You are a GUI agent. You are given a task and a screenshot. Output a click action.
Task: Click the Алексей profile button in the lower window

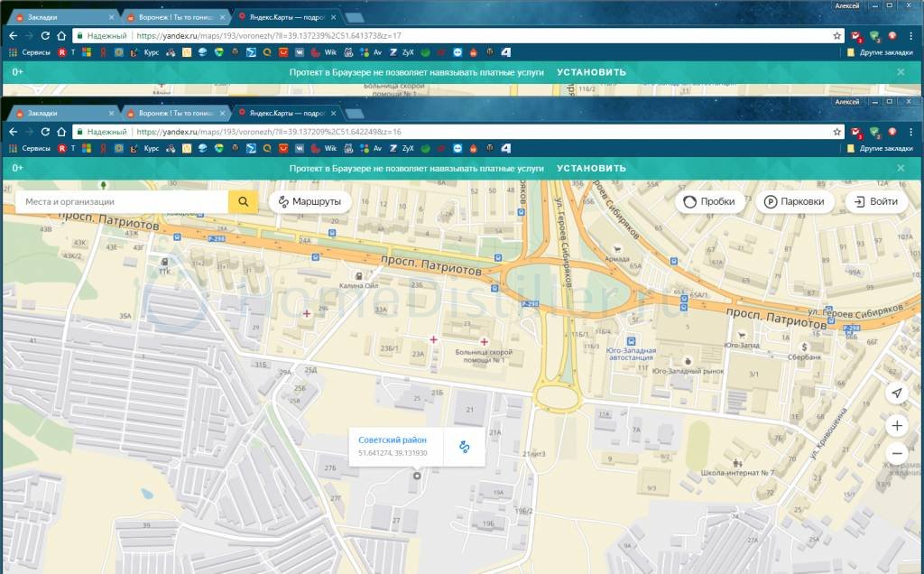(846, 102)
